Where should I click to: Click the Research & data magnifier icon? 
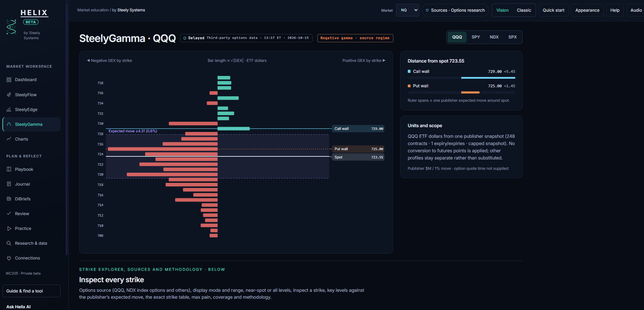pyautogui.click(x=9, y=243)
